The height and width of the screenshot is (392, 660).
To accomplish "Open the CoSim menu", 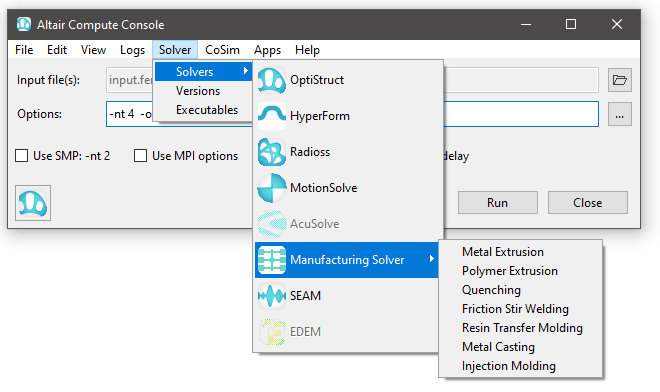I will [222, 50].
